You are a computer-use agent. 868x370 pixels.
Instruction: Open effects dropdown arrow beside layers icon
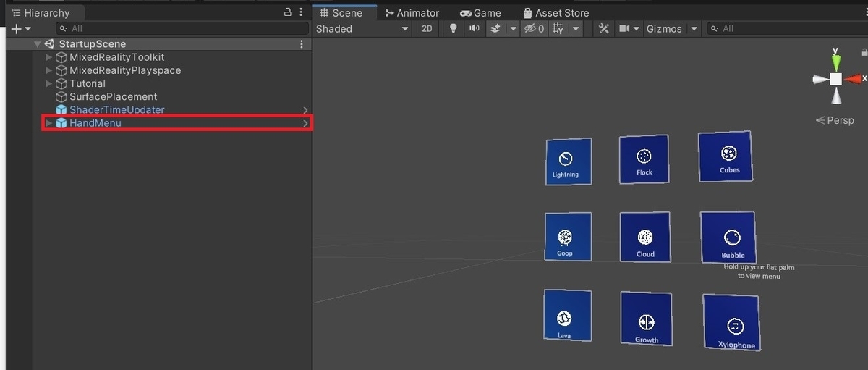513,29
